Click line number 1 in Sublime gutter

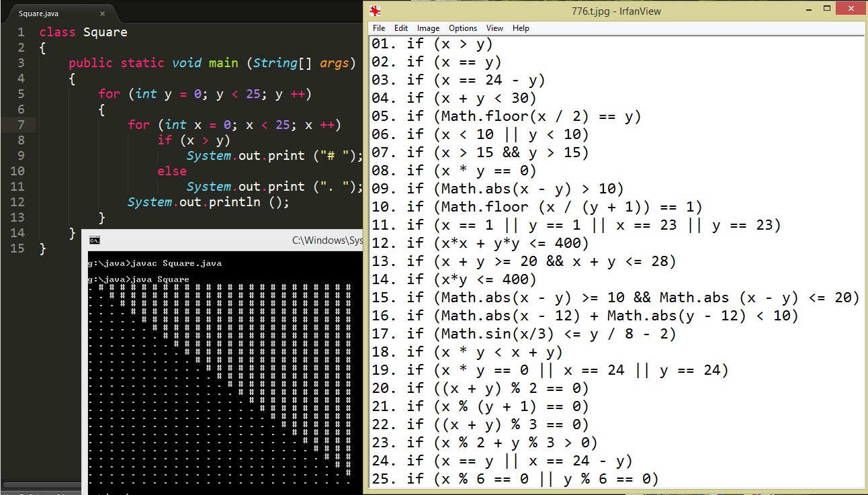point(21,32)
